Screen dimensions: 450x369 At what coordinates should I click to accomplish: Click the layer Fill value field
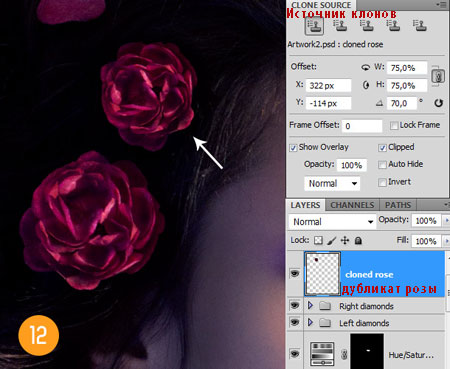click(426, 241)
